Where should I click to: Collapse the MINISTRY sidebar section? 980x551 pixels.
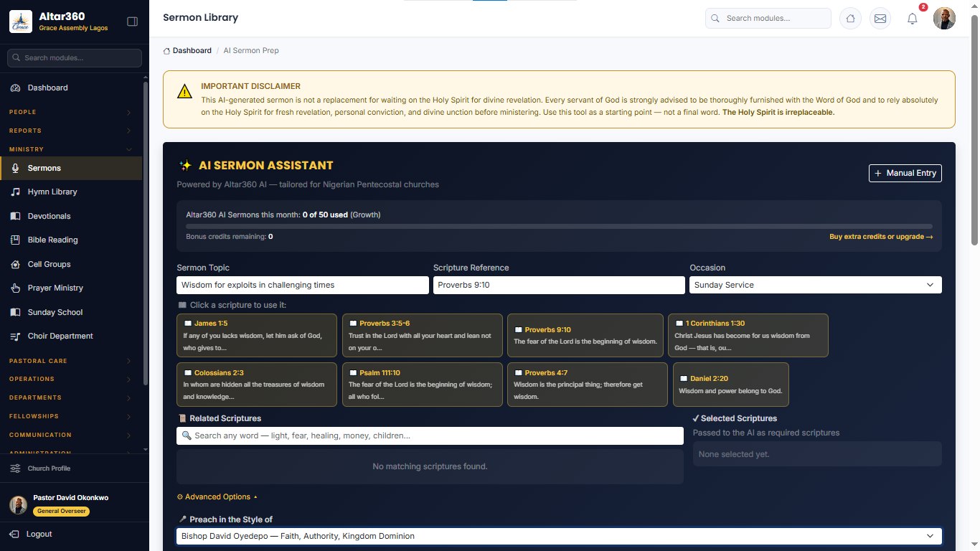click(70, 149)
